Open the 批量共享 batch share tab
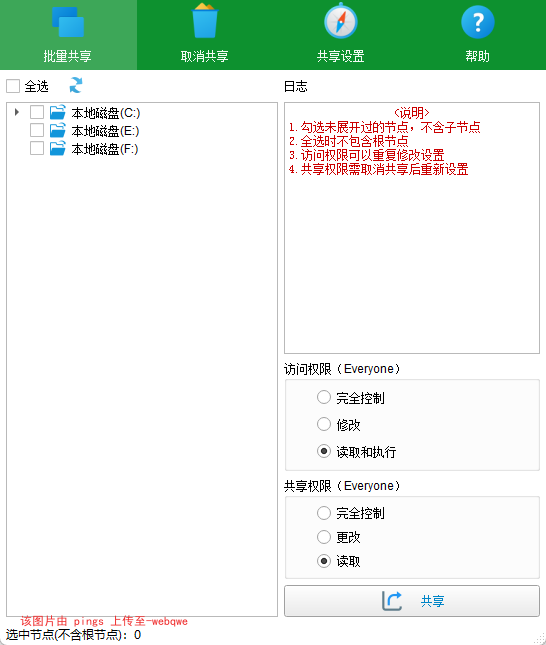Image resolution: width=546 pixels, height=645 pixels. click(x=68, y=35)
